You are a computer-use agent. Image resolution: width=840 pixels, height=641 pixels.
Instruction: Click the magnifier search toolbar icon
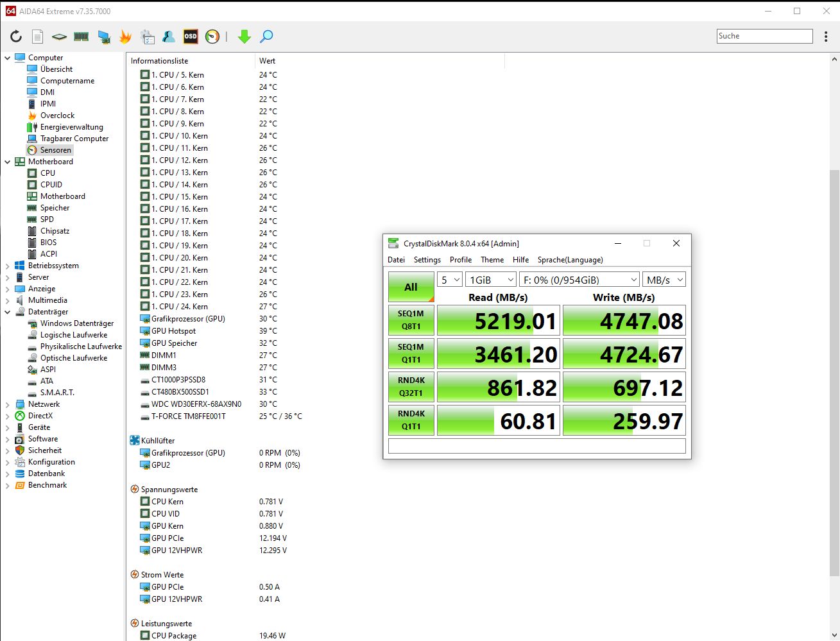(x=266, y=37)
